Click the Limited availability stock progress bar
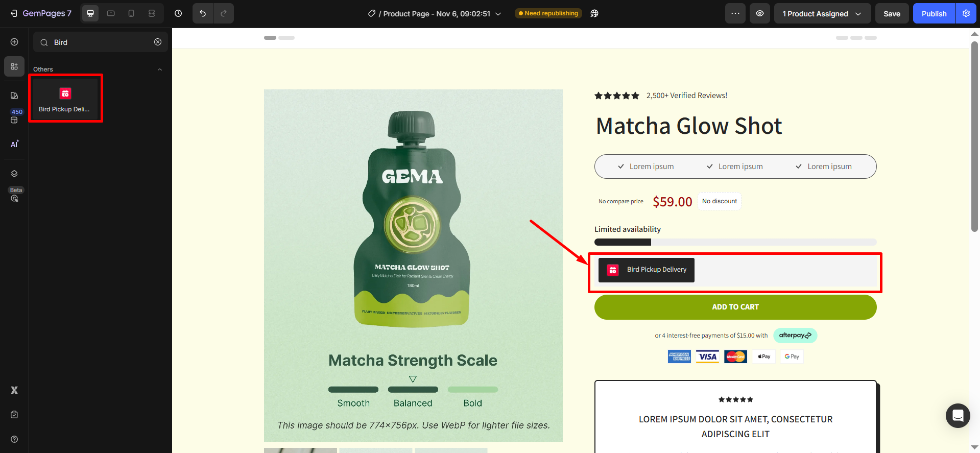This screenshot has height=453, width=980. pos(735,242)
